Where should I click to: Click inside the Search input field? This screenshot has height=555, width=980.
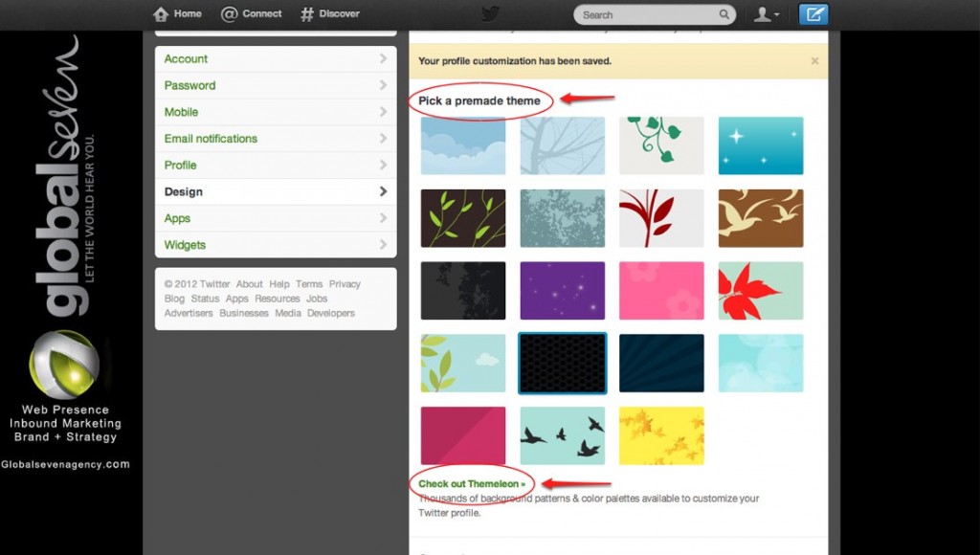click(646, 15)
